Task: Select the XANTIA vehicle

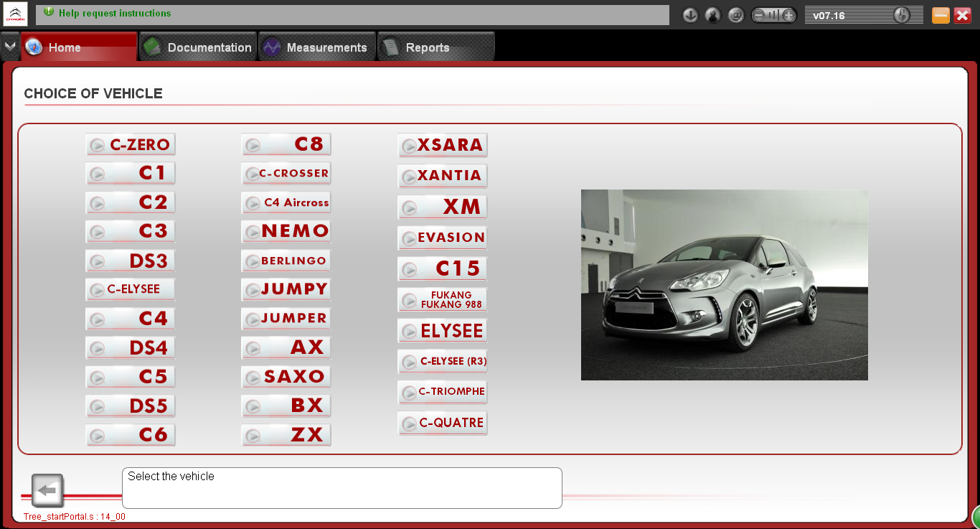Action: (x=443, y=177)
